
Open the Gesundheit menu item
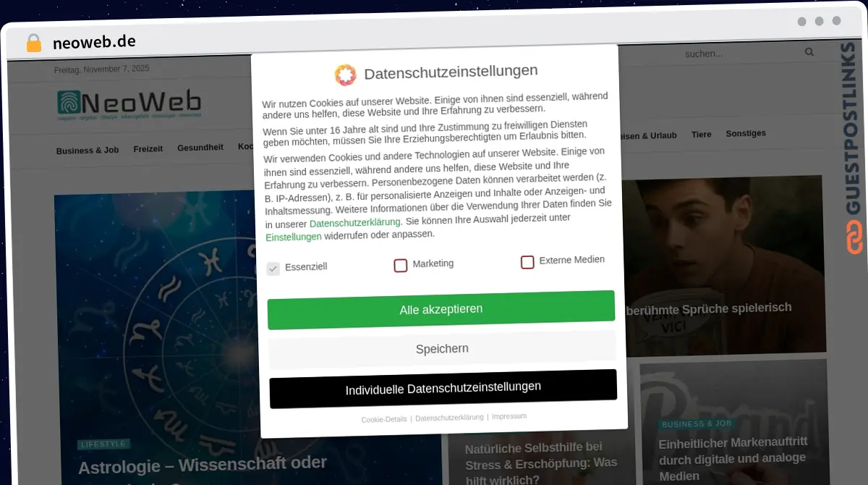pyautogui.click(x=200, y=147)
